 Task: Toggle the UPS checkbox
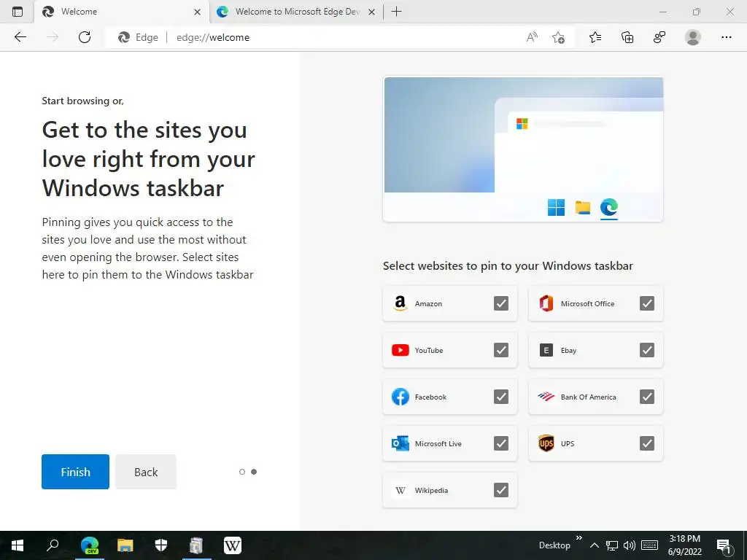[x=646, y=443]
